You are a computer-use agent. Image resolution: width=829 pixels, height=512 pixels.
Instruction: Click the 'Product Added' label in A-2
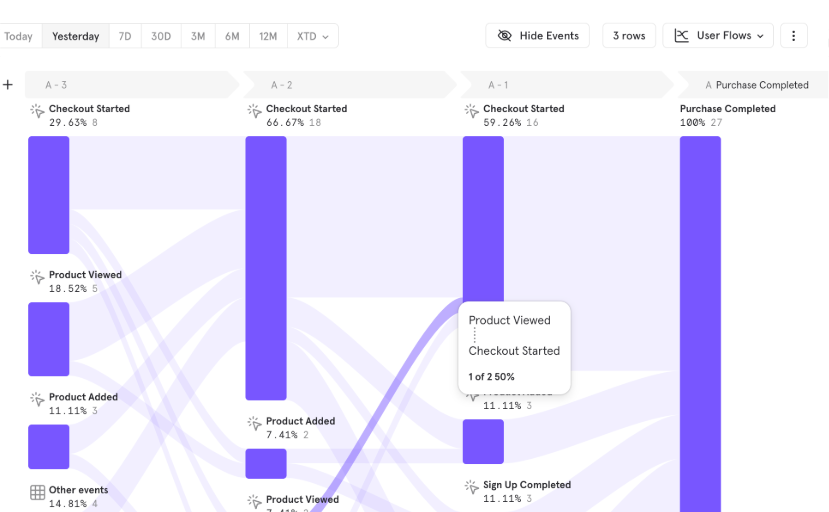click(300, 421)
